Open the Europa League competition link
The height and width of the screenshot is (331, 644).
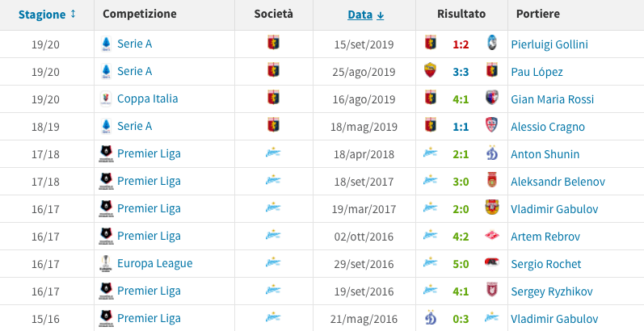click(154, 263)
